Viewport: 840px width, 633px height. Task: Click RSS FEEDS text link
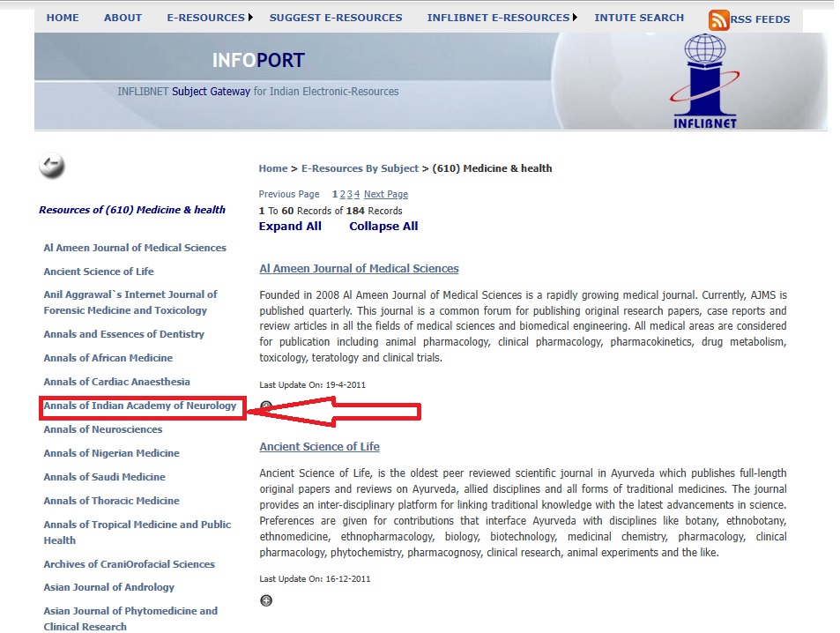coord(760,19)
